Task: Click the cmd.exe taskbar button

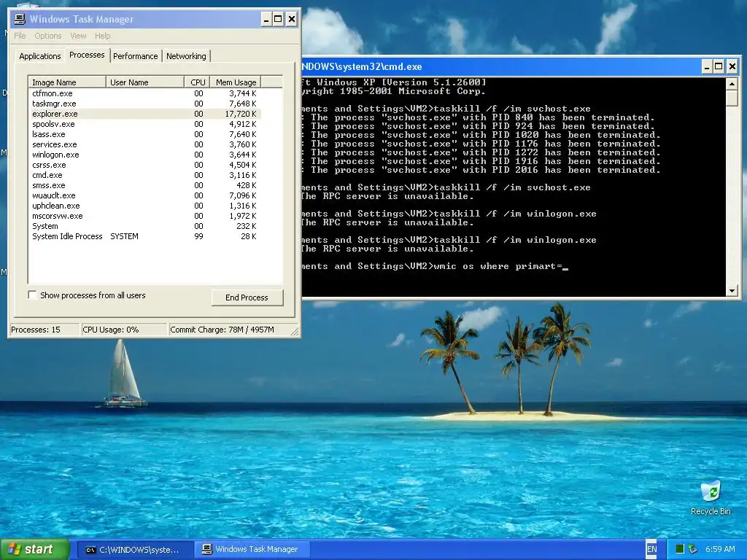Action: click(x=134, y=550)
